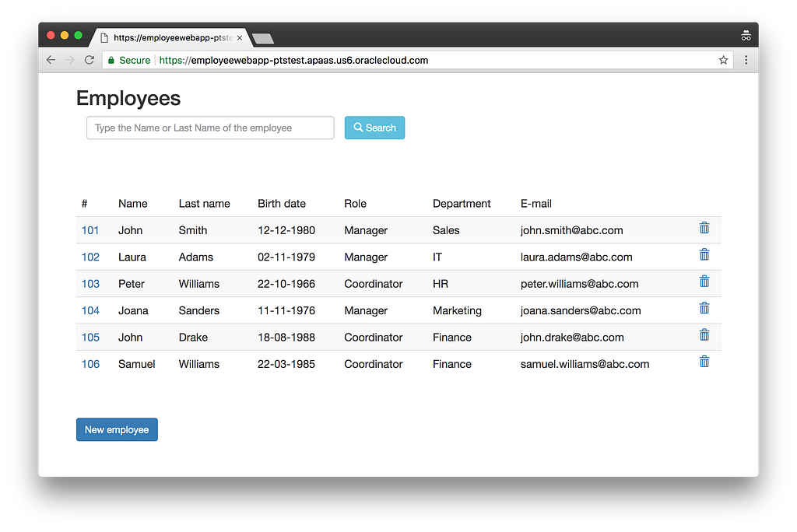797x532 pixels.
Task: Click the Role column header
Action: point(355,204)
